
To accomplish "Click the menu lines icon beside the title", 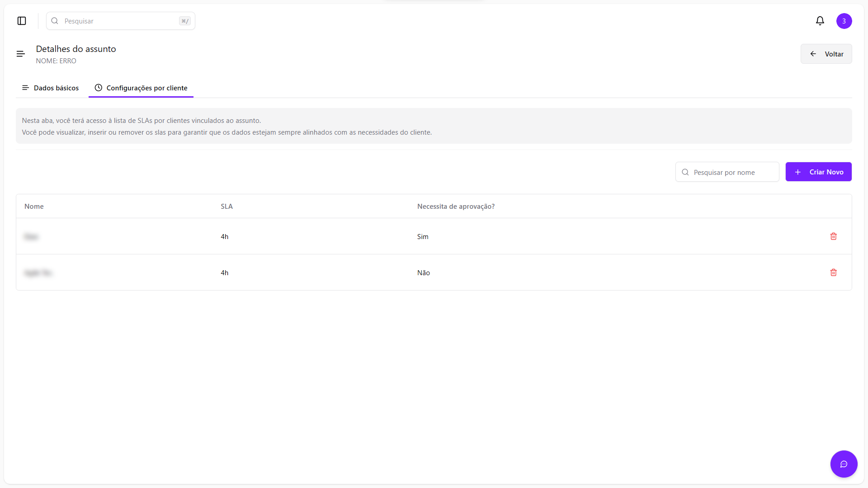I will point(21,54).
